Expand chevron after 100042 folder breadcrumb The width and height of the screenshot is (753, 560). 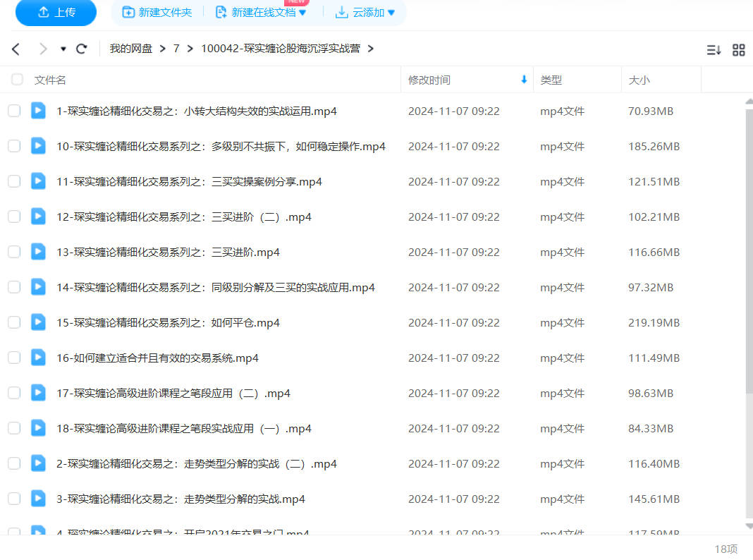click(x=370, y=49)
